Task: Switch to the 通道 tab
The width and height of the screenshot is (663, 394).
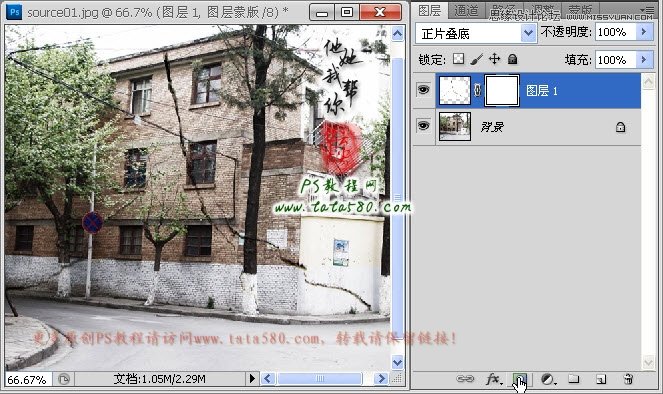Action: [466, 11]
